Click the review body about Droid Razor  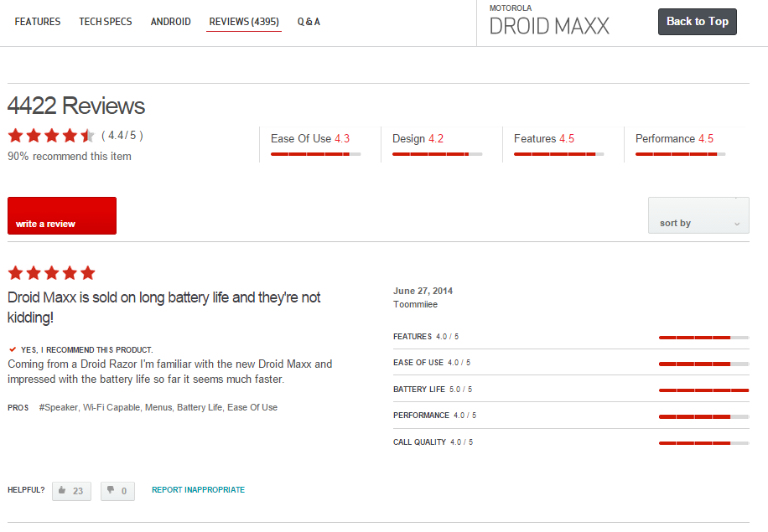170,371
